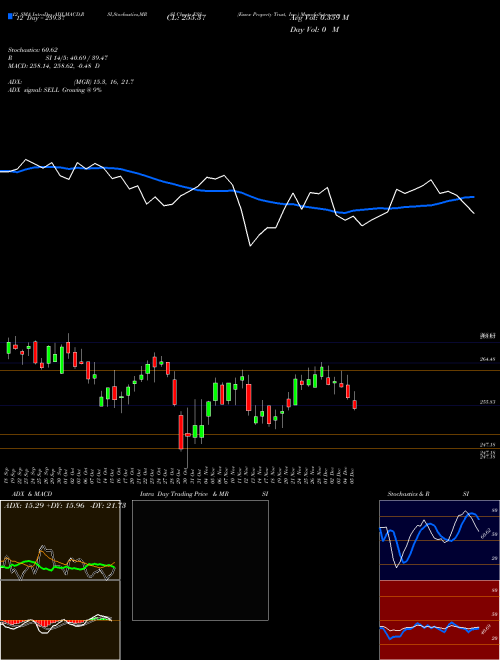
Task: Select the 'ADX: 15.29 +DY: 15.96 -DY: 21.73' readout
Action: (x=65, y=506)
